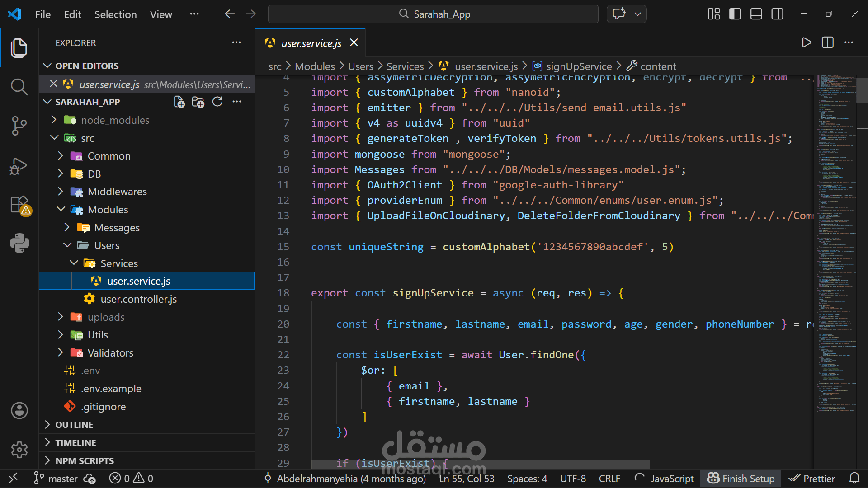Open the Run and Debug view
The image size is (868, 488).
[19, 166]
